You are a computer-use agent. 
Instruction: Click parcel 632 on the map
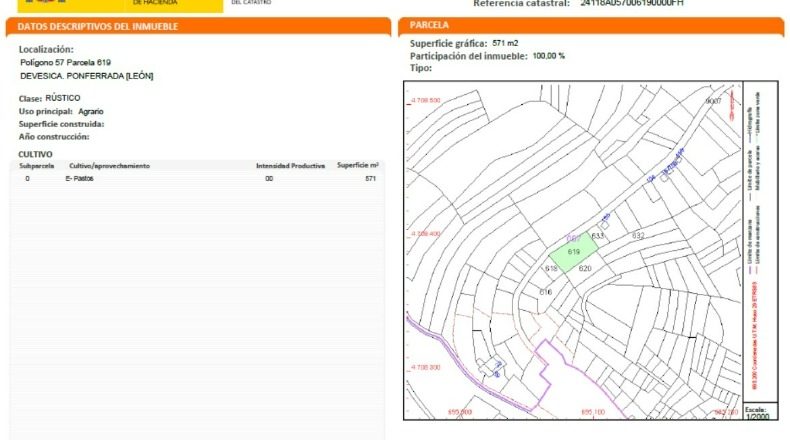pyautogui.click(x=638, y=235)
